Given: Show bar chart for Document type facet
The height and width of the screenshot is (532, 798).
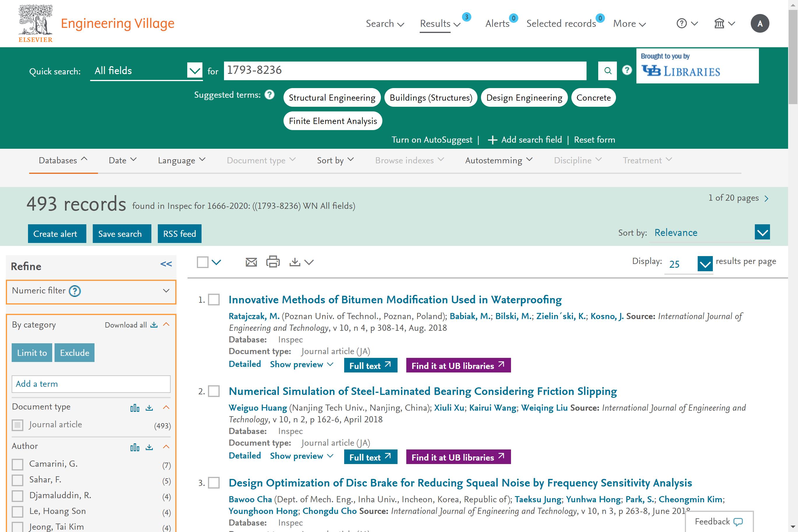Looking at the screenshot, I should (x=135, y=407).
